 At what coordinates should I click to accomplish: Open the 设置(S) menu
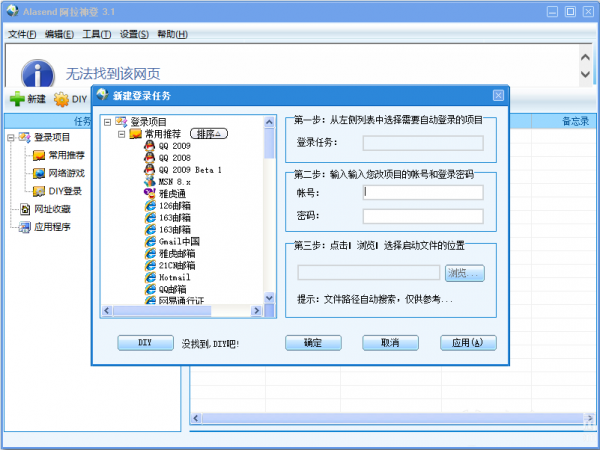[134, 34]
